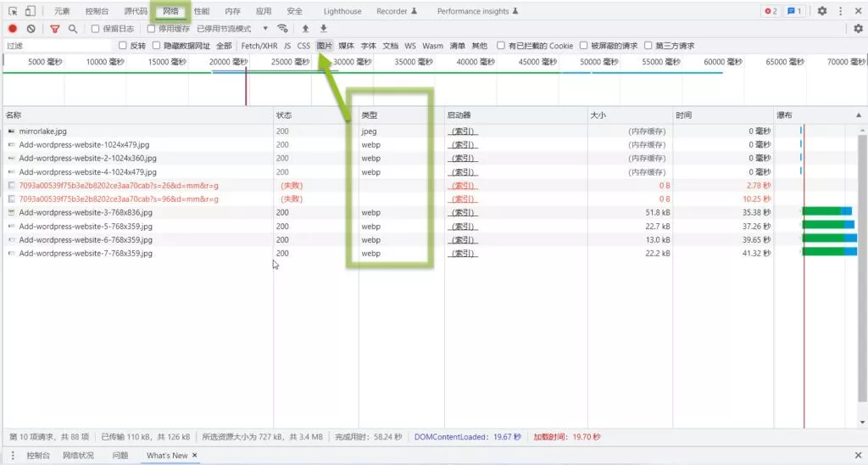Open the Recorder tab
This screenshot has width=868, height=465.
397,11
